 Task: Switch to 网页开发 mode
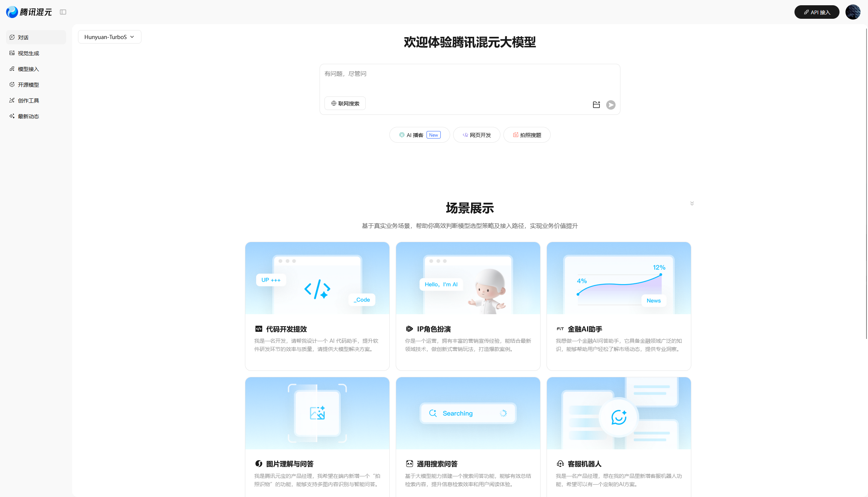click(x=476, y=134)
